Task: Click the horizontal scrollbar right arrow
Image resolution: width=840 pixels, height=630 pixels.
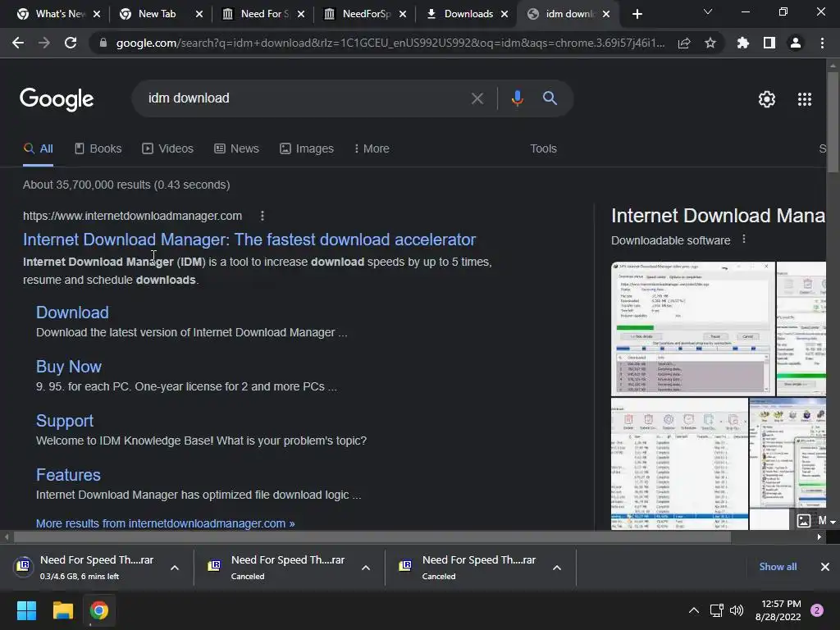Action: pyautogui.click(x=819, y=536)
